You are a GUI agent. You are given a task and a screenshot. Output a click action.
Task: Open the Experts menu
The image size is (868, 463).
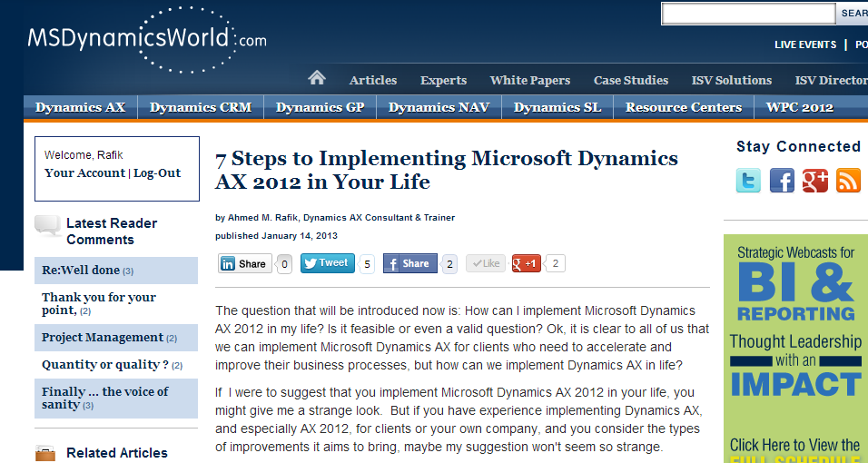coord(443,80)
